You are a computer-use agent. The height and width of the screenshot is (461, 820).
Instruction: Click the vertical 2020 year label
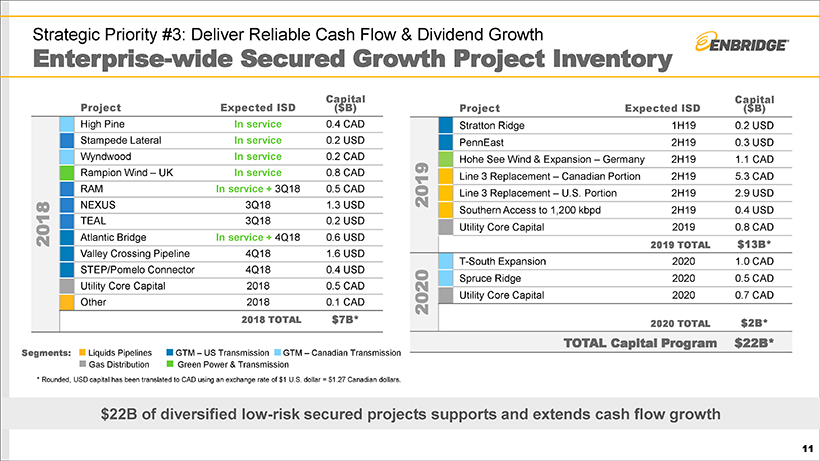pyautogui.click(x=421, y=287)
